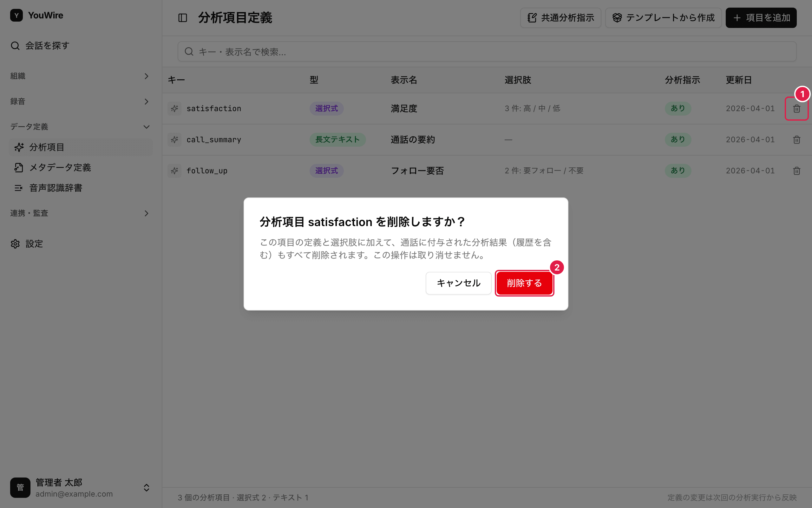Click the 分析指示 column header
The height and width of the screenshot is (508, 812).
[x=683, y=80]
